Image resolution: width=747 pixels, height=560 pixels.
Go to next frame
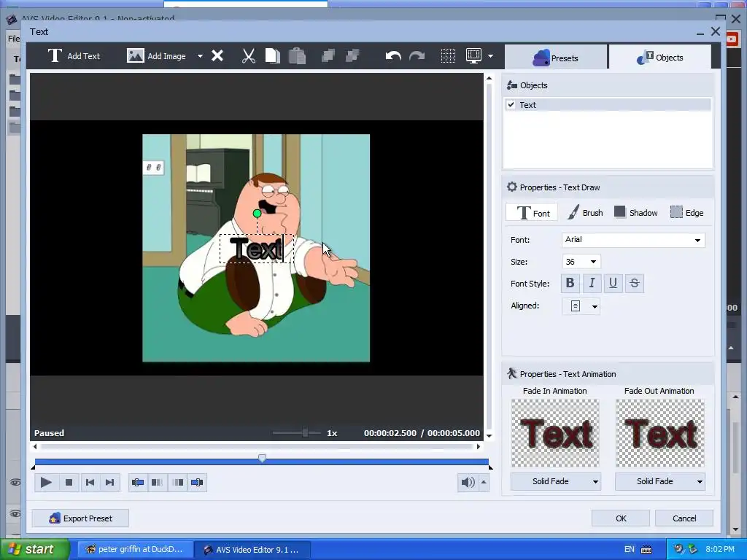coord(109,483)
